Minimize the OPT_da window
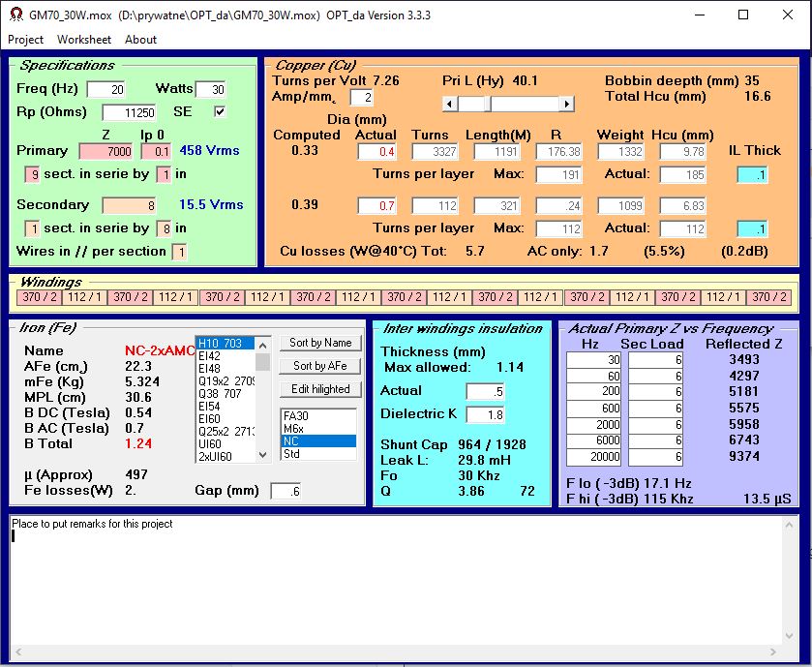This screenshot has height=667, width=812. point(700,15)
